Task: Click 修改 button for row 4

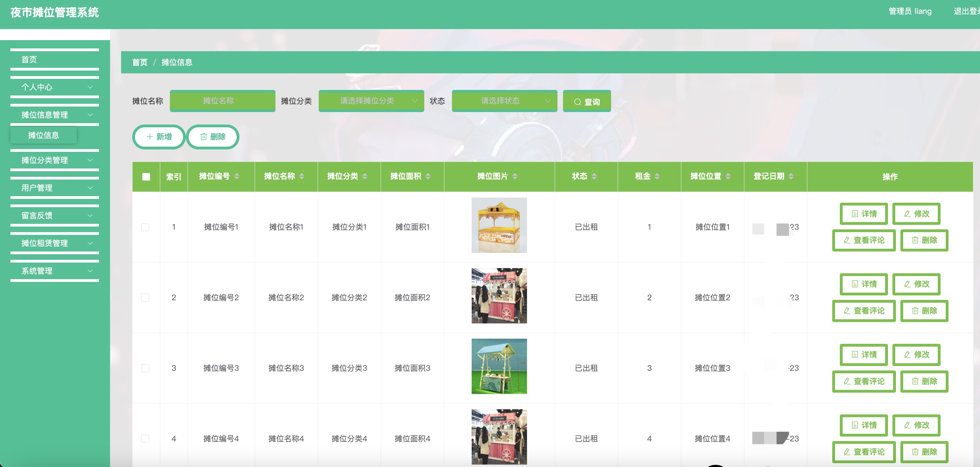Action: click(x=916, y=425)
